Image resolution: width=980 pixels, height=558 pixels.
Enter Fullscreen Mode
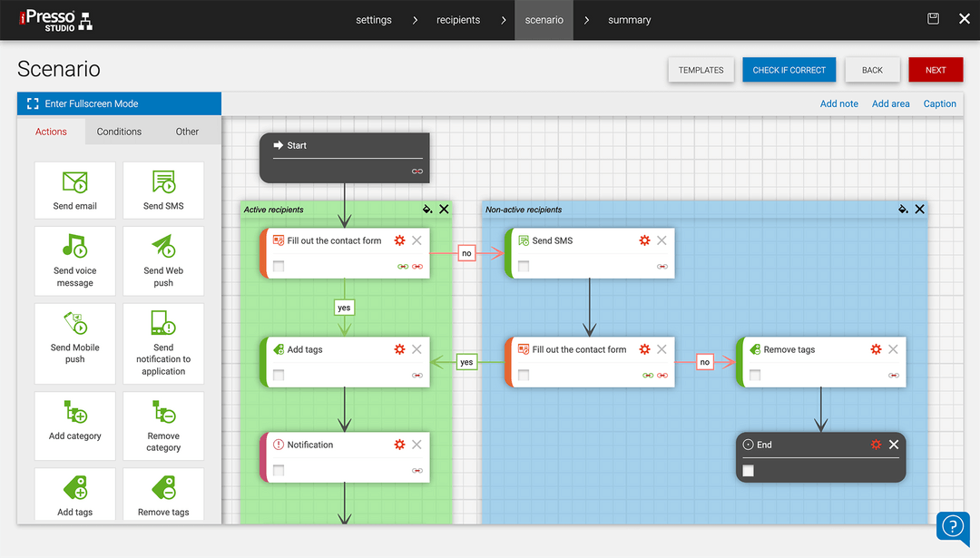pos(118,103)
